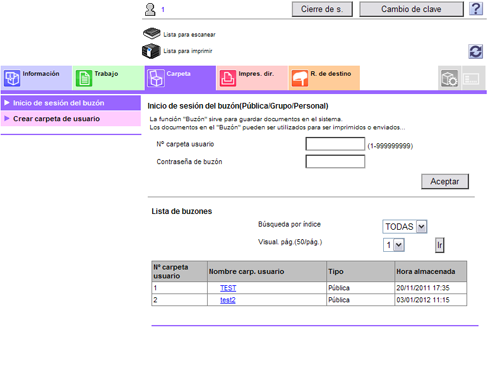Click the green Trabajo document icon

click(x=84, y=78)
